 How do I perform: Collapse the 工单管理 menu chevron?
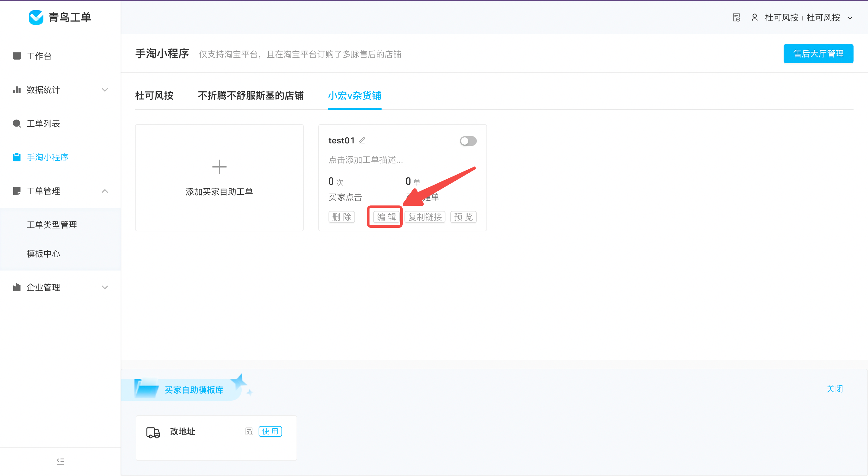pyautogui.click(x=105, y=191)
